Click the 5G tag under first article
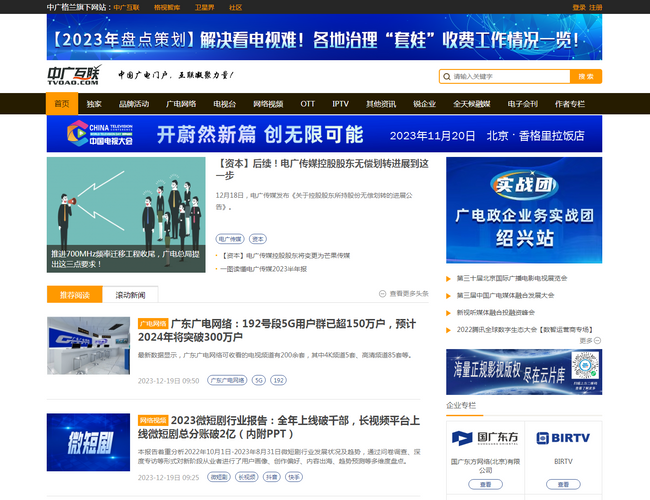Image resolution: width=650 pixels, height=500 pixels. 259,381
